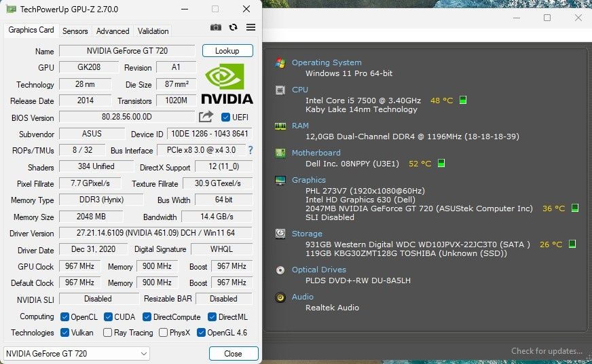Image resolution: width=592 pixels, height=364 pixels.
Task: Click the Bandwidth value 14.4 GB/s
Action: click(x=217, y=217)
